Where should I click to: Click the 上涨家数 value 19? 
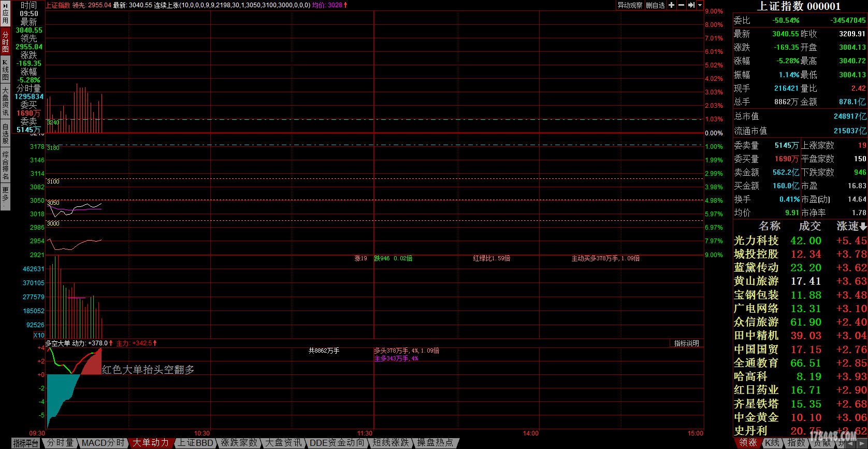(x=862, y=146)
